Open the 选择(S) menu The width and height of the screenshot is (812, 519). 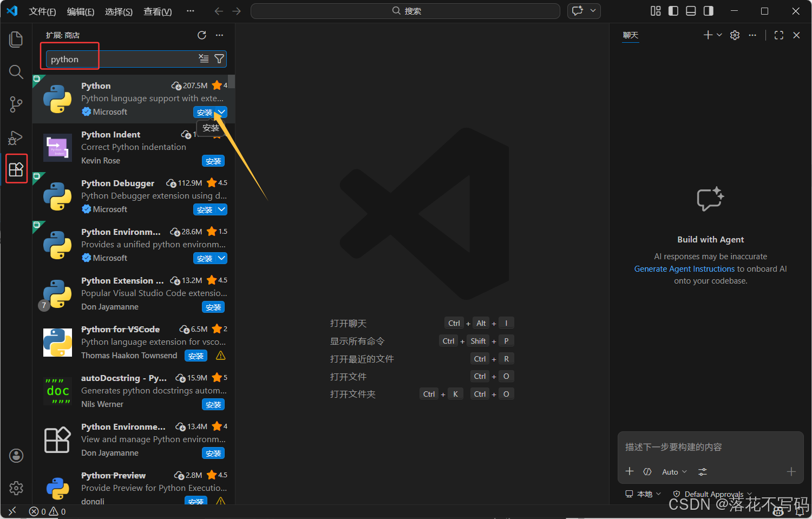click(x=119, y=11)
